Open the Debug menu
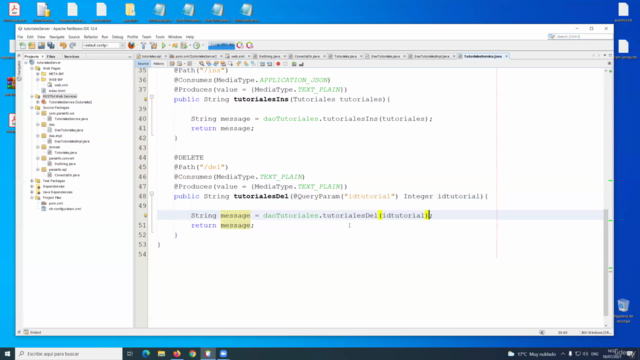The width and height of the screenshot is (640, 360). 118,37
